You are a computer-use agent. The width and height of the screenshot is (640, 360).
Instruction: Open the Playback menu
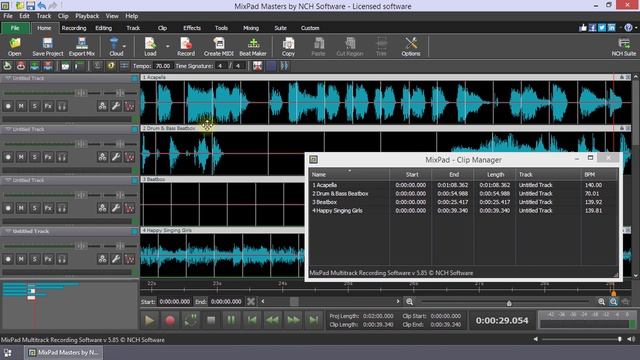pos(87,16)
